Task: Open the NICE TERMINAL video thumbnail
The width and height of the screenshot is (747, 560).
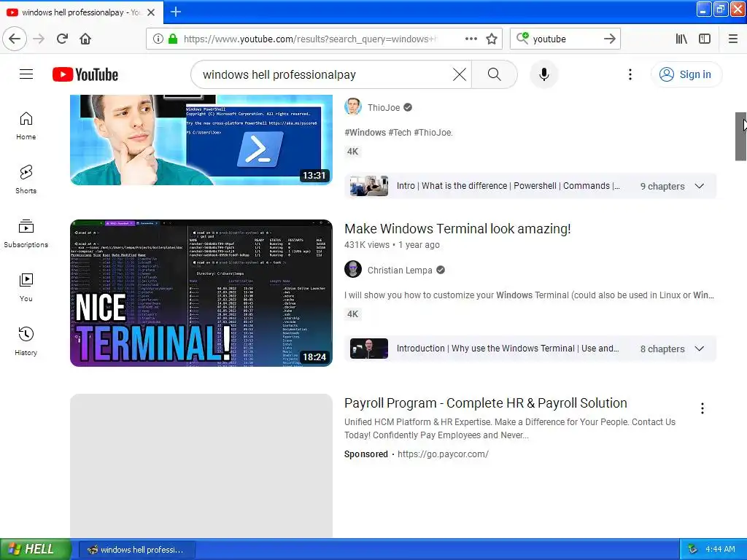Action: click(x=201, y=293)
